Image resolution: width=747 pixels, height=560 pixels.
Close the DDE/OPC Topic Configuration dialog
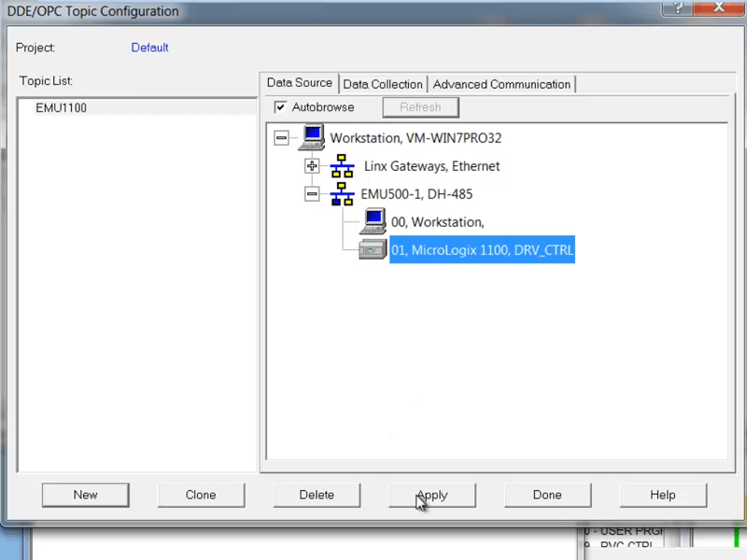(x=719, y=7)
